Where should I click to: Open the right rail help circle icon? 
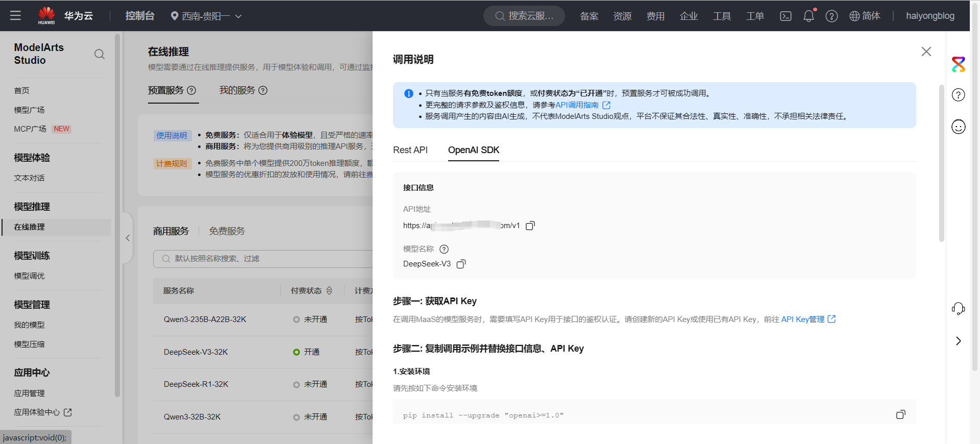click(x=959, y=95)
